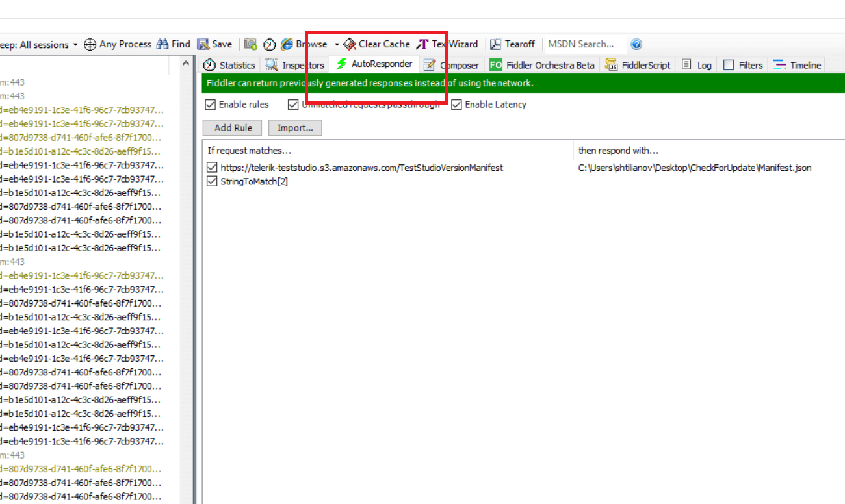Image resolution: width=845 pixels, height=504 pixels.
Task: Switch to the Timeline tab
Action: (x=797, y=65)
